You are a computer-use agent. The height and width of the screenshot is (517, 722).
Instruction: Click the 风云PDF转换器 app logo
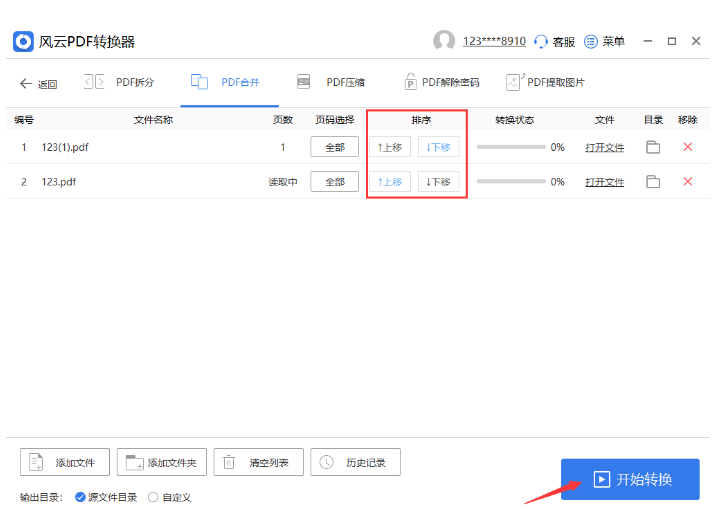23,41
